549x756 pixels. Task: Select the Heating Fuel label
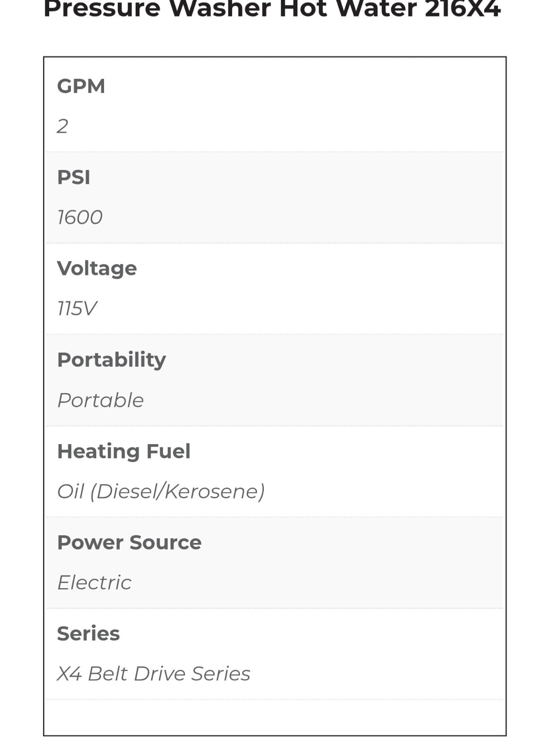pyautogui.click(x=124, y=451)
